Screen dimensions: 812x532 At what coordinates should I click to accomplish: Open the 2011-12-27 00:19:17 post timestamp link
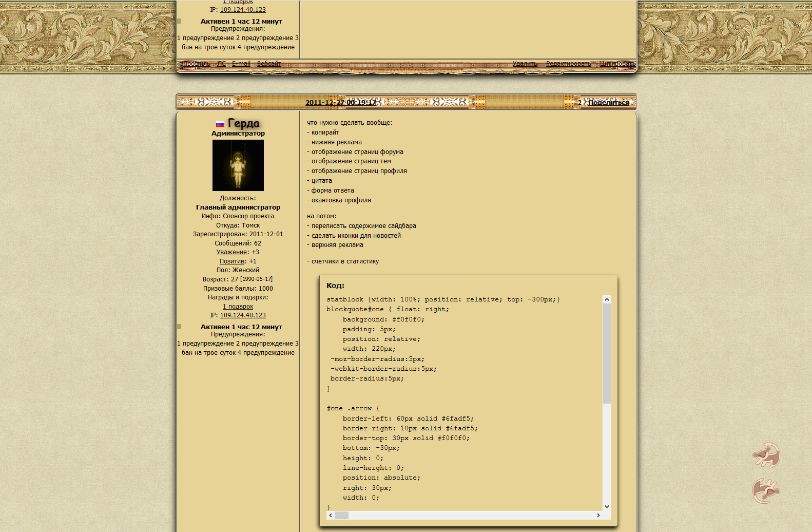point(340,103)
